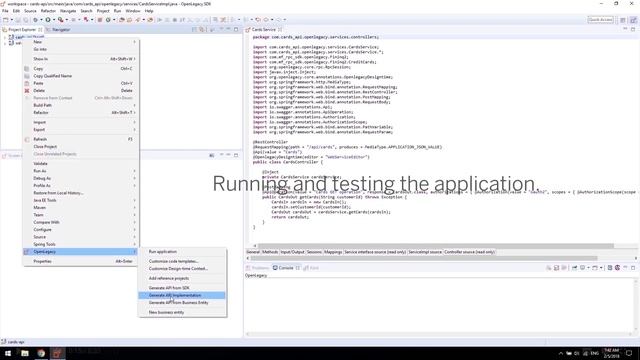Expand the first project tree node

click(x=5, y=37)
